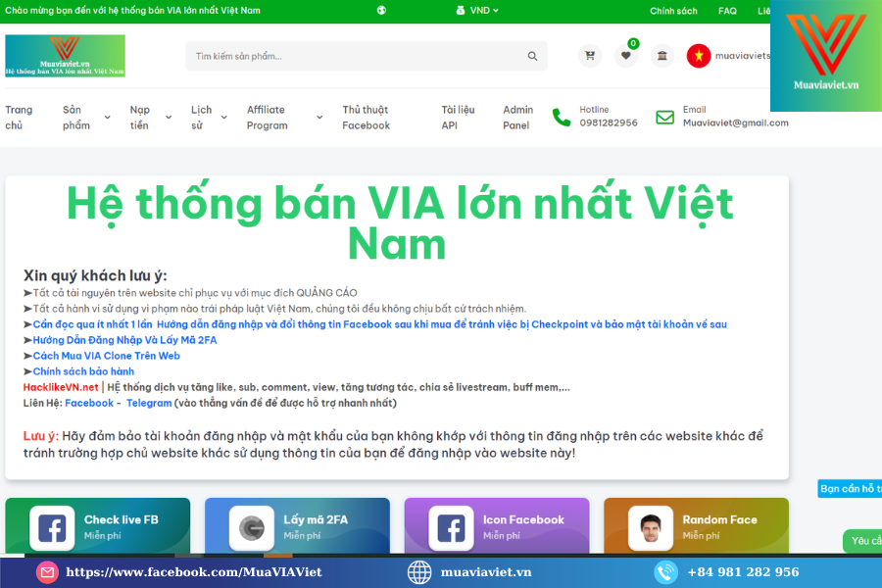Click the globe icon in top bar
Screen dimensions: 882x588
point(381,10)
